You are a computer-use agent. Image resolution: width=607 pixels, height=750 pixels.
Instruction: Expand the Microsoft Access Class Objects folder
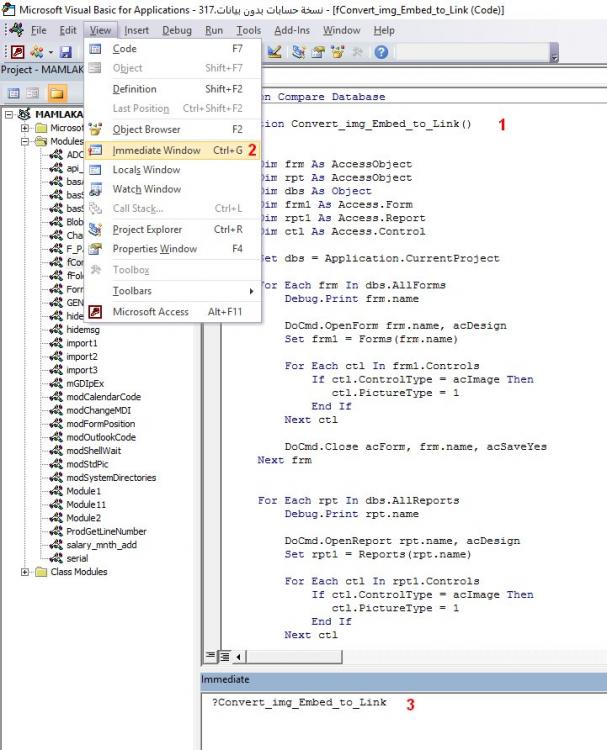(25, 128)
